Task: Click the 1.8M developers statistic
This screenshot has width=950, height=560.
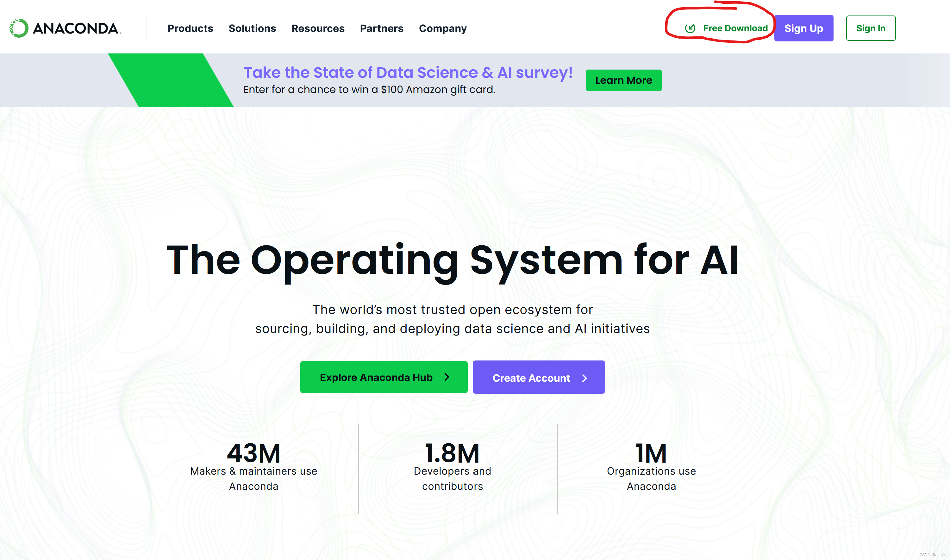Action: [x=452, y=453]
